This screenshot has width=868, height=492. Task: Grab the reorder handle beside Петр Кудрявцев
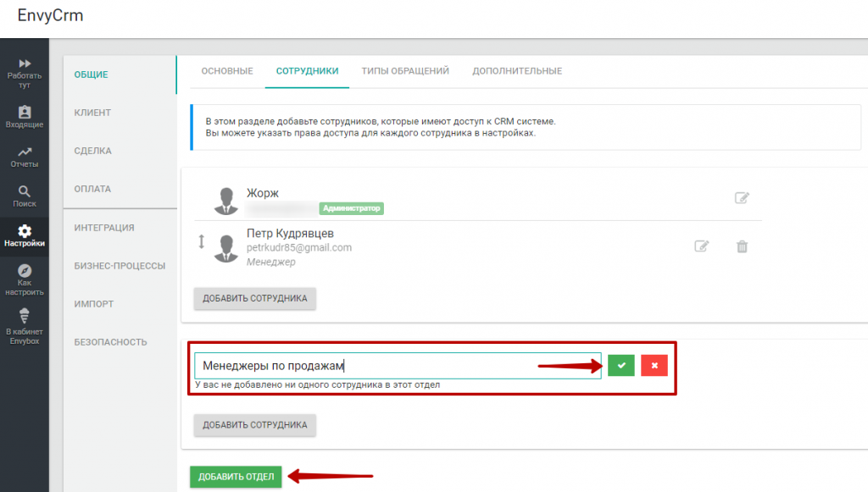pyautogui.click(x=202, y=241)
